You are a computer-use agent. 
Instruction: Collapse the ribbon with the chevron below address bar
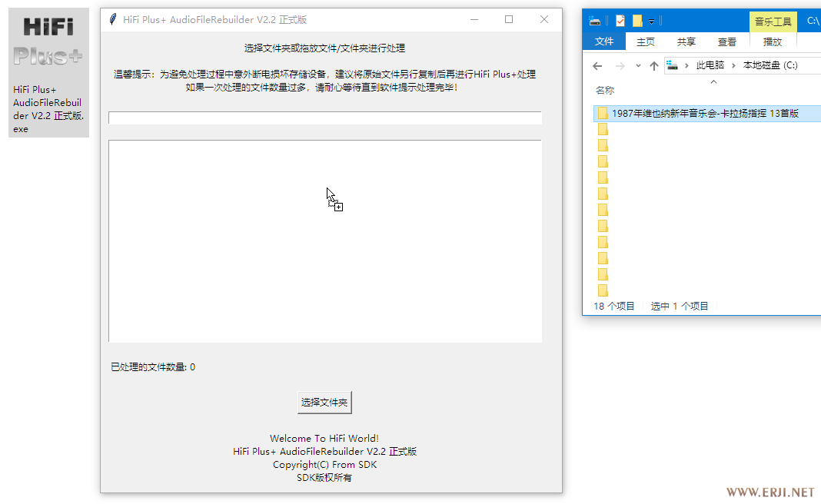click(x=713, y=81)
